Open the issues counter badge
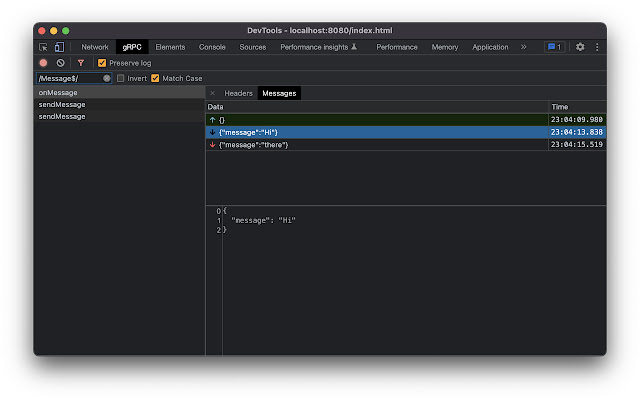Viewport: 640px width, 400px height. 554,47
